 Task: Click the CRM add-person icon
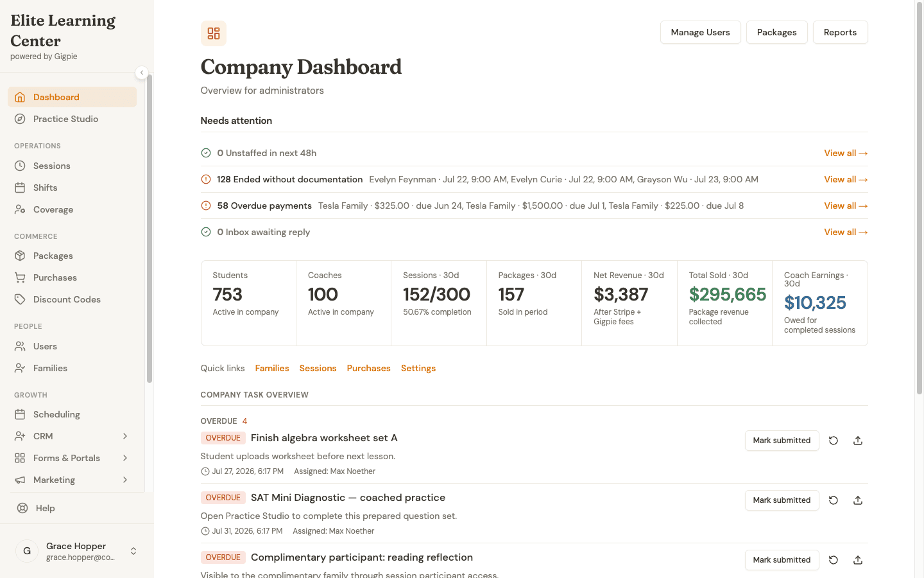20,436
